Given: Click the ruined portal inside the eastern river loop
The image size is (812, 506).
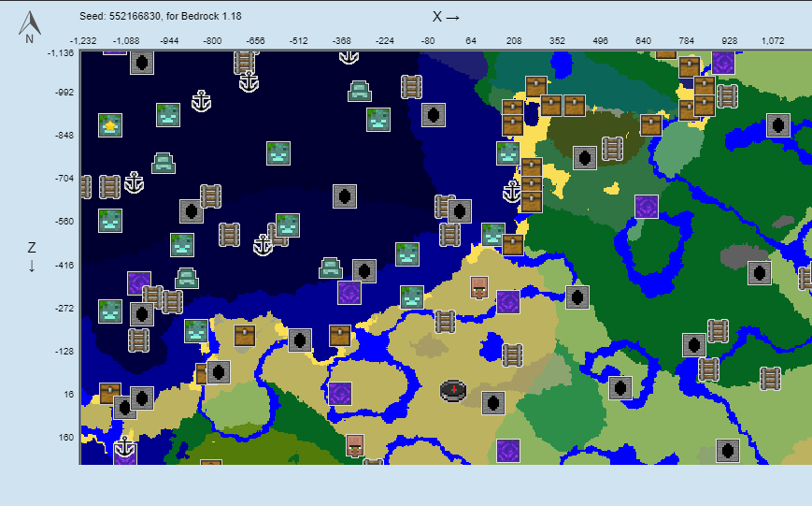Looking at the screenshot, I should [646, 207].
